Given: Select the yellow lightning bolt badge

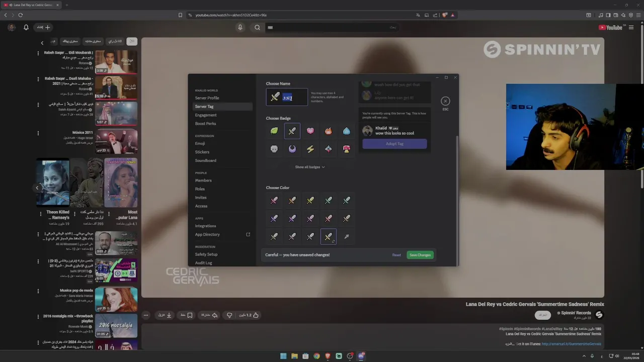Looking at the screenshot, I should click(310, 149).
